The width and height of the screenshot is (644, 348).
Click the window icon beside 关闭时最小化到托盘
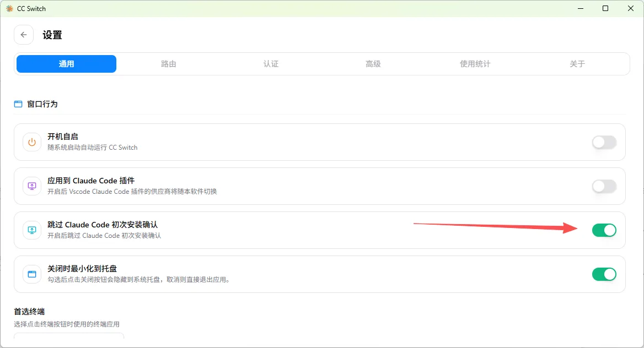tap(31, 274)
